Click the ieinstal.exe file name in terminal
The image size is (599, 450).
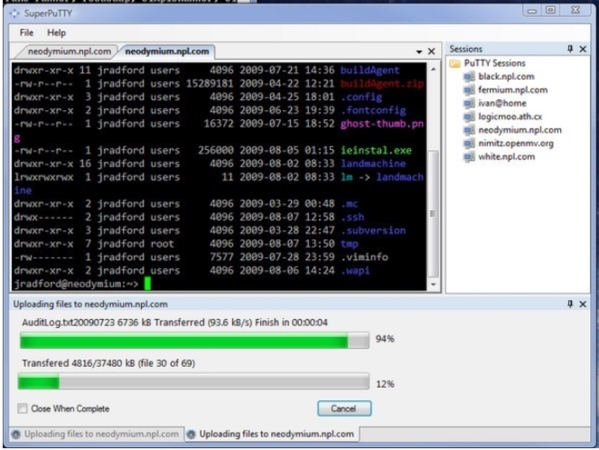pyautogui.click(x=376, y=150)
